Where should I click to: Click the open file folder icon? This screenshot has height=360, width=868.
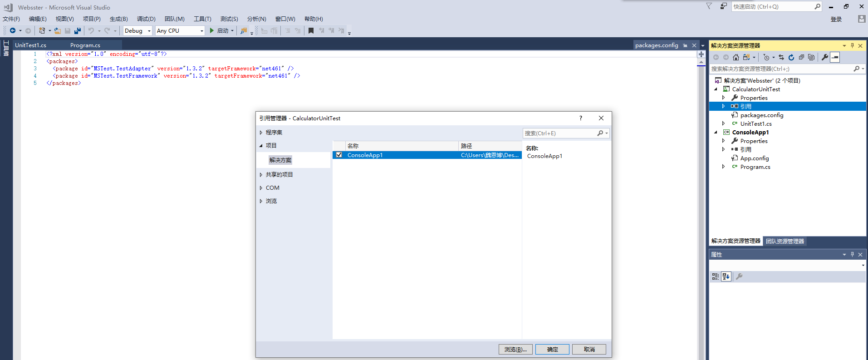[57, 30]
